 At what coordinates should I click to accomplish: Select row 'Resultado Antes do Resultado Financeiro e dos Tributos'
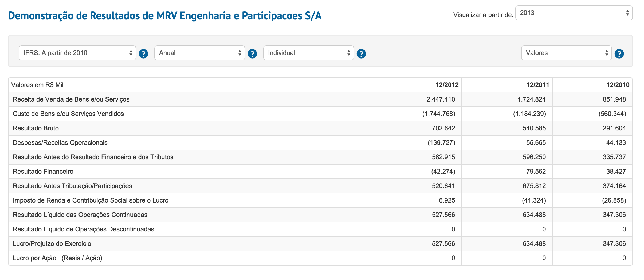[320, 157]
